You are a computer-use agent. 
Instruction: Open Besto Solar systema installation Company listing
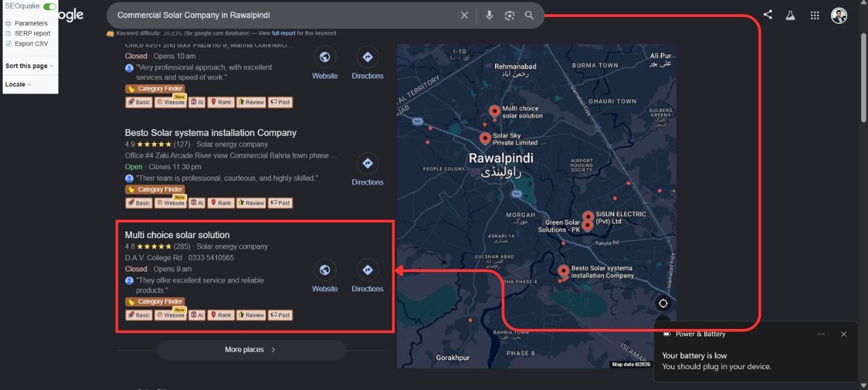point(210,133)
